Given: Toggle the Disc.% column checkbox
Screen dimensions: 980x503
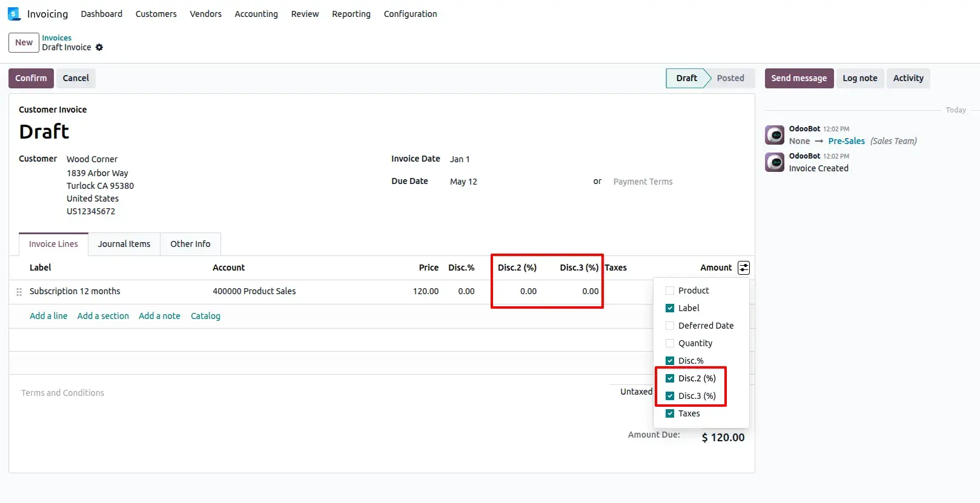Looking at the screenshot, I should 670,361.
